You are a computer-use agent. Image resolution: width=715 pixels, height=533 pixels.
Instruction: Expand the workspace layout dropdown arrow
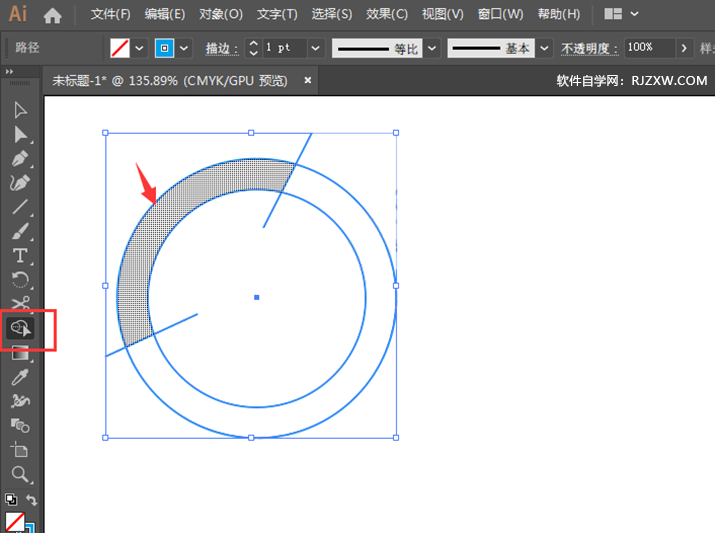[x=634, y=14]
